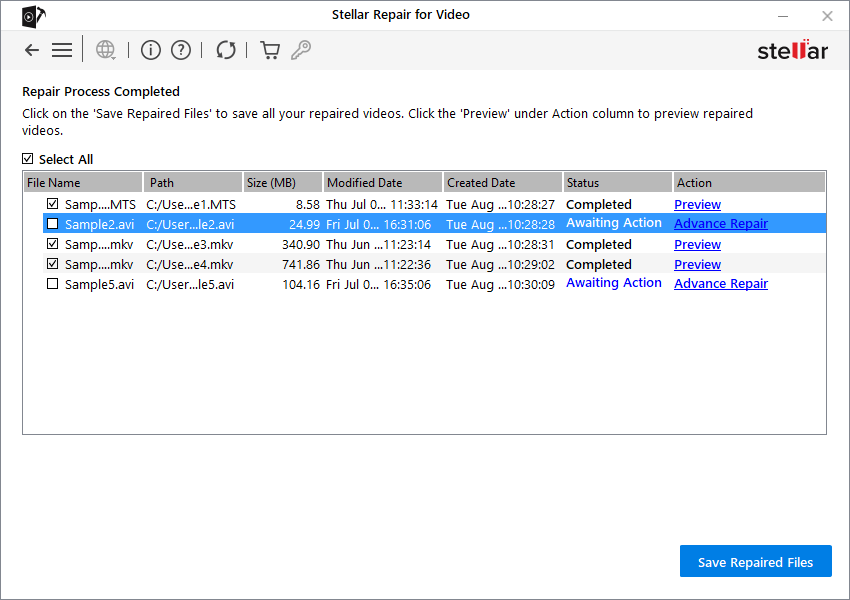Click path C:/Use...e3.mkv
The width and height of the screenshot is (850, 600).
pos(190,245)
